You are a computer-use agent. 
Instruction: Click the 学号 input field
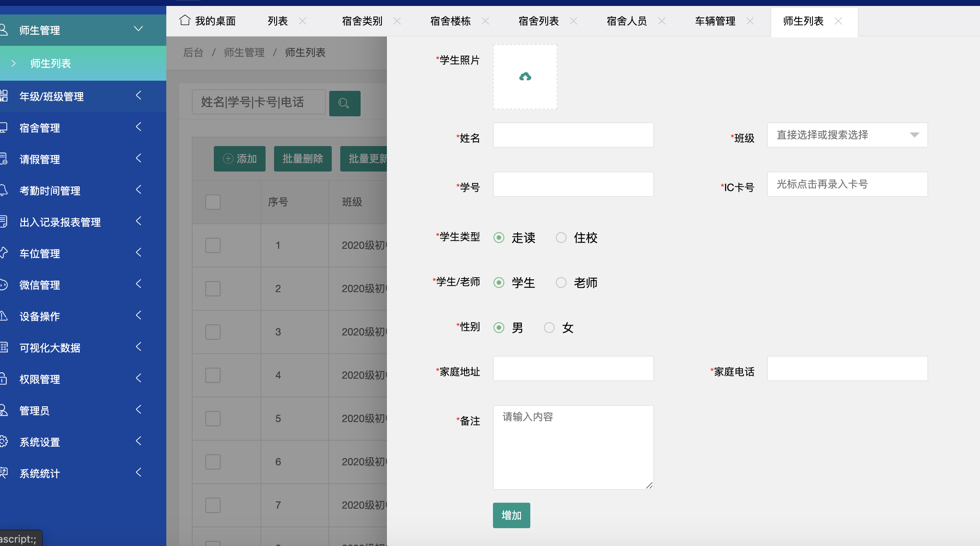click(573, 184)
